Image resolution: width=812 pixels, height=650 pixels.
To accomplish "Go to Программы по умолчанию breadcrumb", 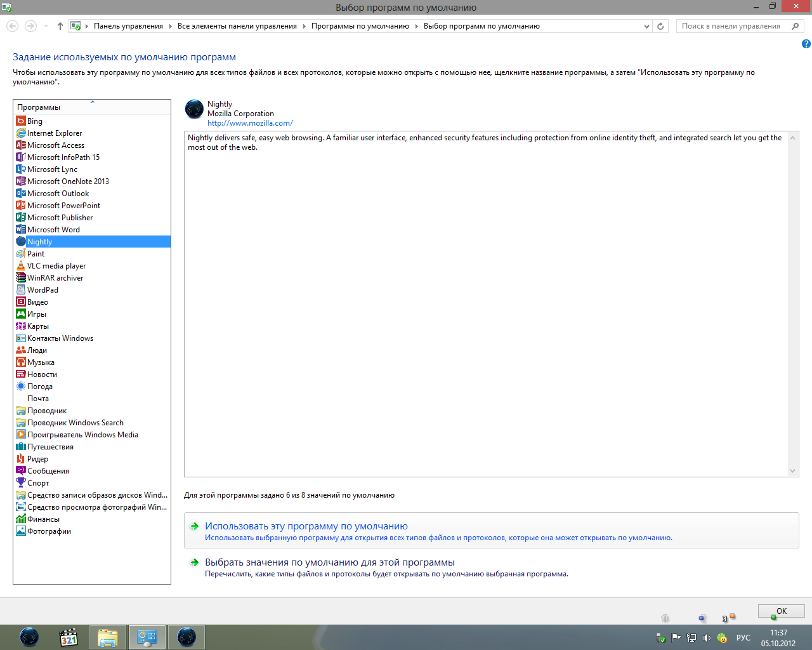I will coord(360,26).
